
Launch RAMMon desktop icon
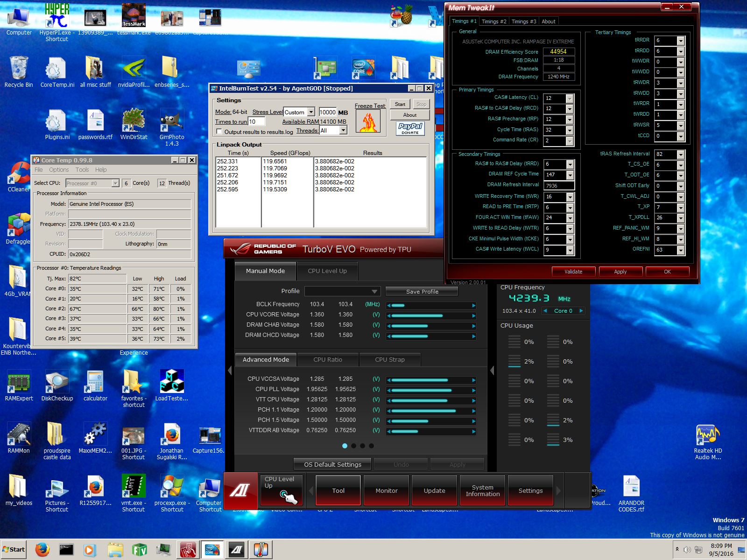(19, 438)
